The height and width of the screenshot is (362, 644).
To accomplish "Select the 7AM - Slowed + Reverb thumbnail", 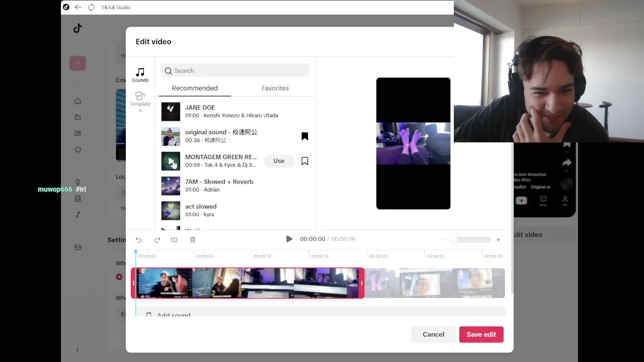I will [171, 186].
